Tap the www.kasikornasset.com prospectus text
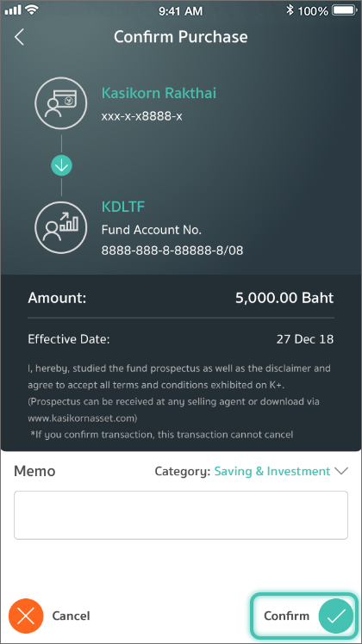The width and height of the screenshot is (362, 644). click(x=82, y=418)
